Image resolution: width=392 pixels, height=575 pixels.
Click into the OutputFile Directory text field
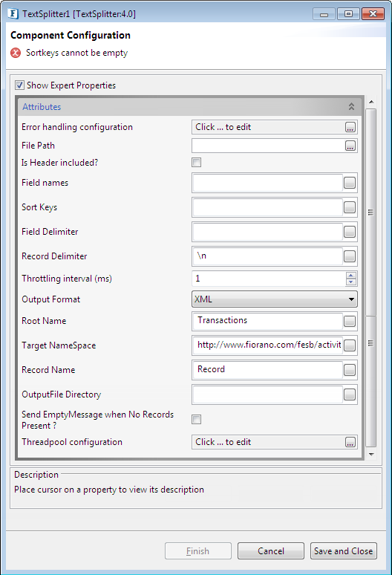[267, 394]
